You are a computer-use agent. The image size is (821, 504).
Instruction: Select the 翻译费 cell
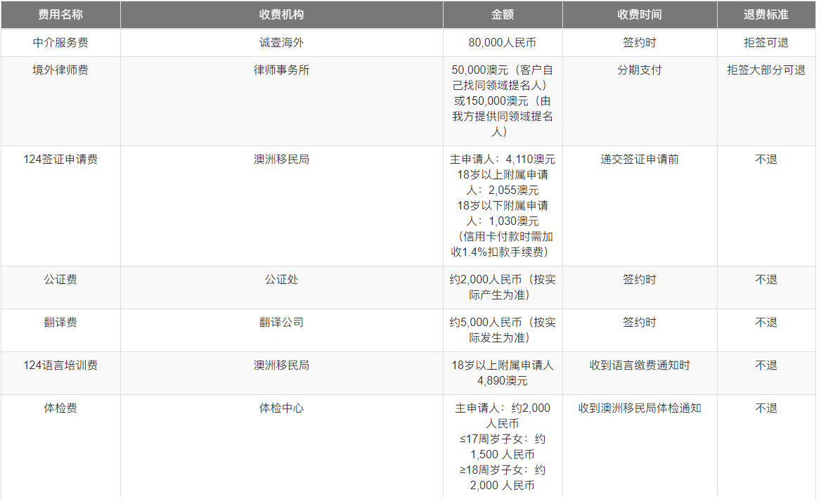(60, 330)
